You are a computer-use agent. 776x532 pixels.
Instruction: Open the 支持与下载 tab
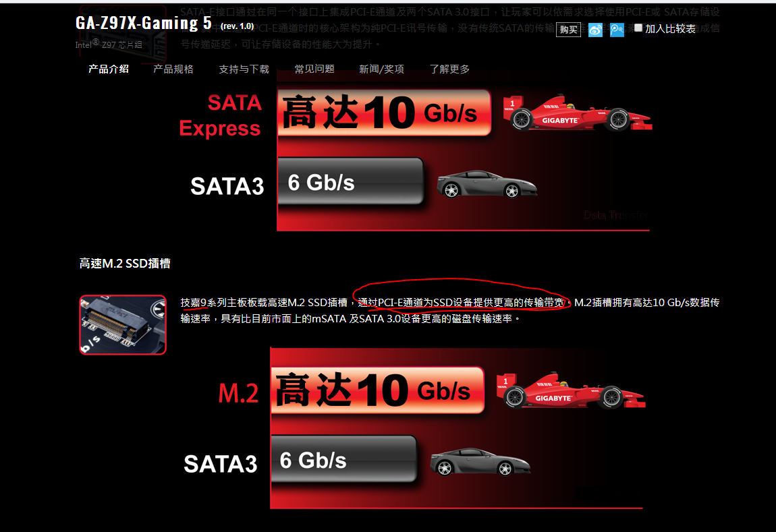pyautogui.click(x=244, y=69)
